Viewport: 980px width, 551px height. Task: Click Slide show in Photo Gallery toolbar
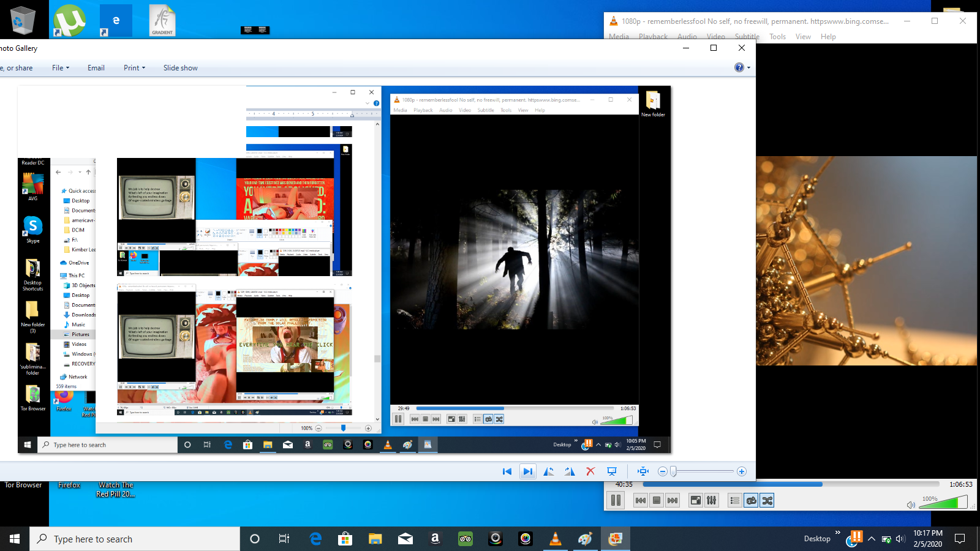click(x=181, y=68)
